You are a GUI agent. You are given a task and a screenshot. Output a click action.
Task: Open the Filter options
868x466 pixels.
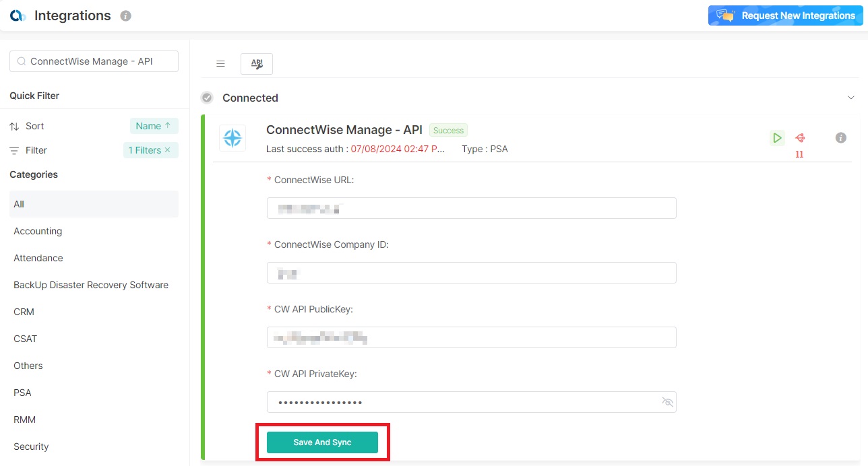click(36, 150)
